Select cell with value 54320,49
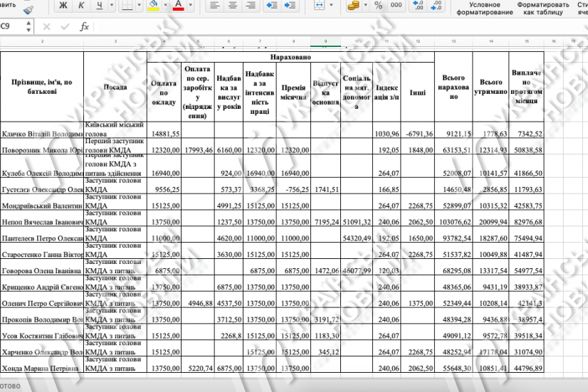 coord(356,234)
